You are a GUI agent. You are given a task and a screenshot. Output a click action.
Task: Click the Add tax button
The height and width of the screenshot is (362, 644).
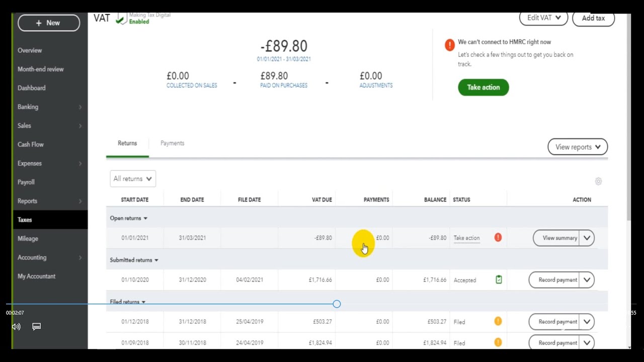click(594, 18)
